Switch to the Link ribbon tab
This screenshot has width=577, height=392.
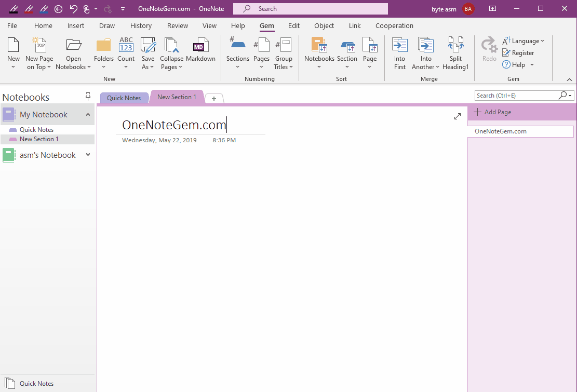click(355, 26)
